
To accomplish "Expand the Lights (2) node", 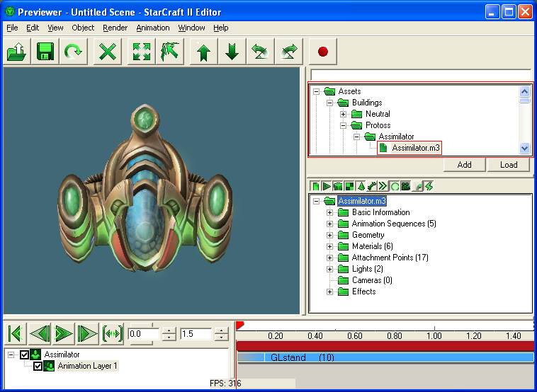I will (x=329, y=269).
